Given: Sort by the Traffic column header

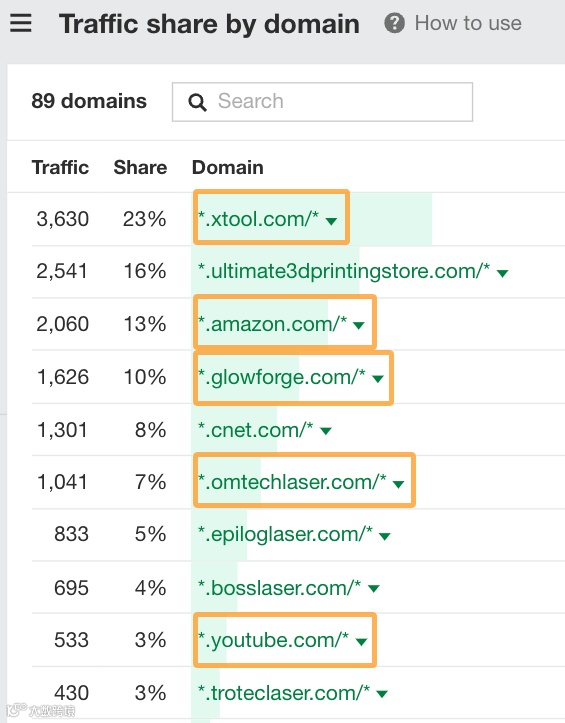Looking at the screenshot, I should [60, 167].
